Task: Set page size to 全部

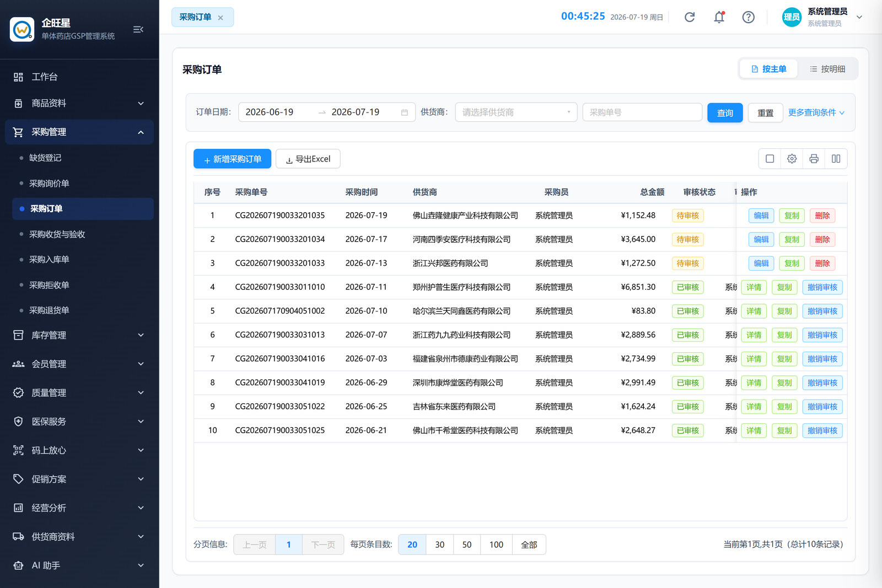Action: coord(529,544)
